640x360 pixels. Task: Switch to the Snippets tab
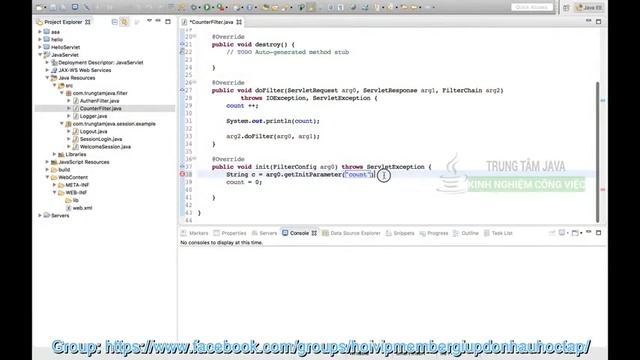click(x=400, y=233)
